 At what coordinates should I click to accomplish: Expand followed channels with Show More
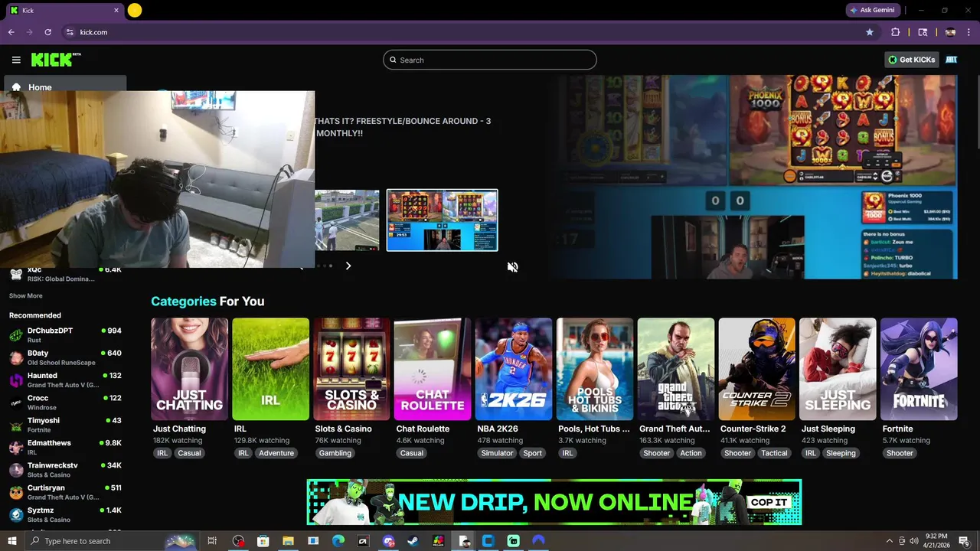coord(26,295)
